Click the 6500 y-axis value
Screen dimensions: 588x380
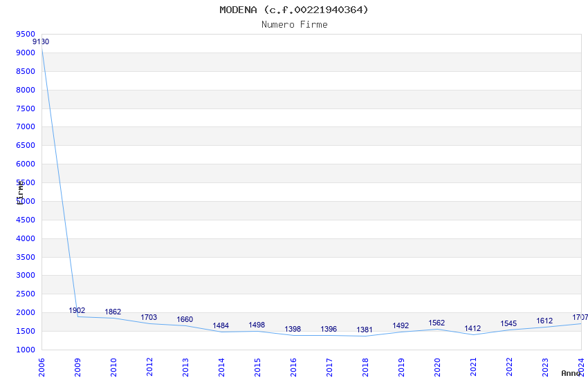tap(26, 145)
